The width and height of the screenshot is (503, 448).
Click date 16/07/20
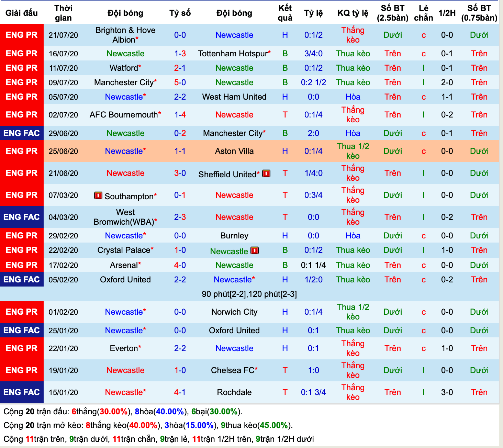click(63, 54)
